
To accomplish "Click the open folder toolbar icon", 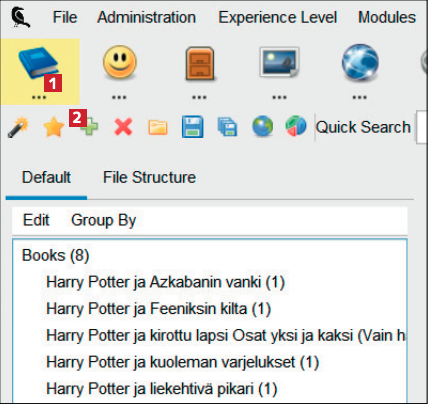I will [158, 127].
